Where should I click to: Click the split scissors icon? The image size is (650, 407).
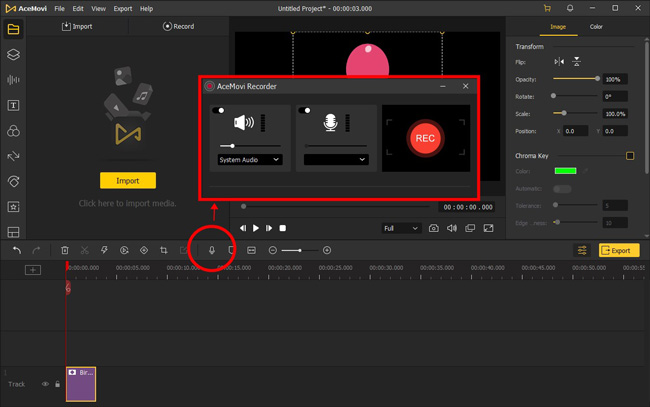point(85,250)
